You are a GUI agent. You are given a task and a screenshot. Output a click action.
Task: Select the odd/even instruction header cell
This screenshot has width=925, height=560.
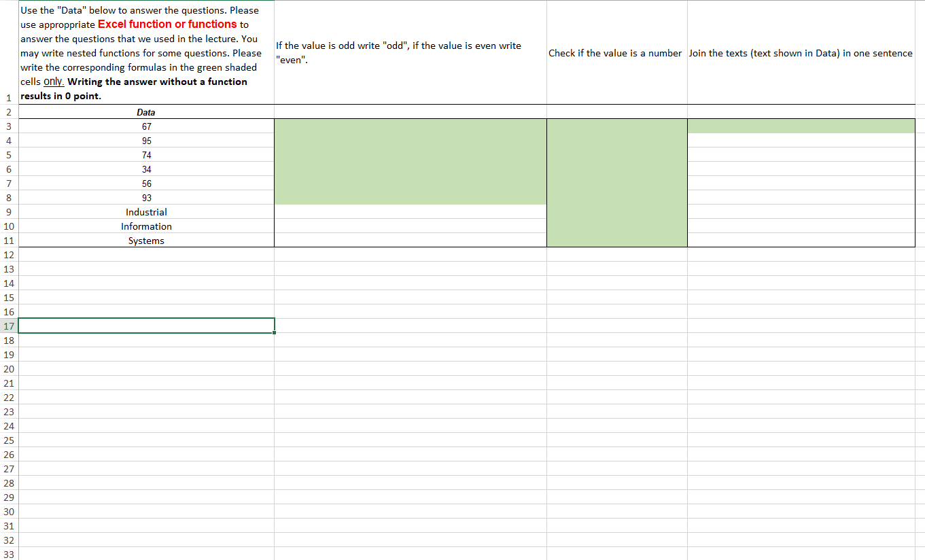tap(411, 52)
